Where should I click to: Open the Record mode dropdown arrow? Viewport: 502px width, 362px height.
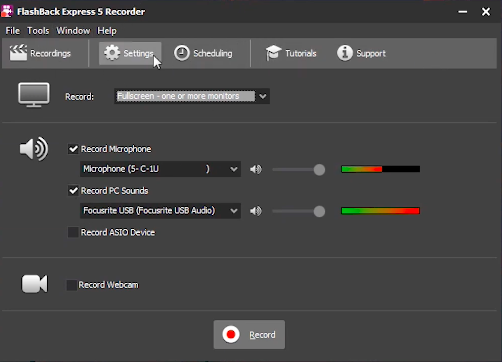coord(263,96)
